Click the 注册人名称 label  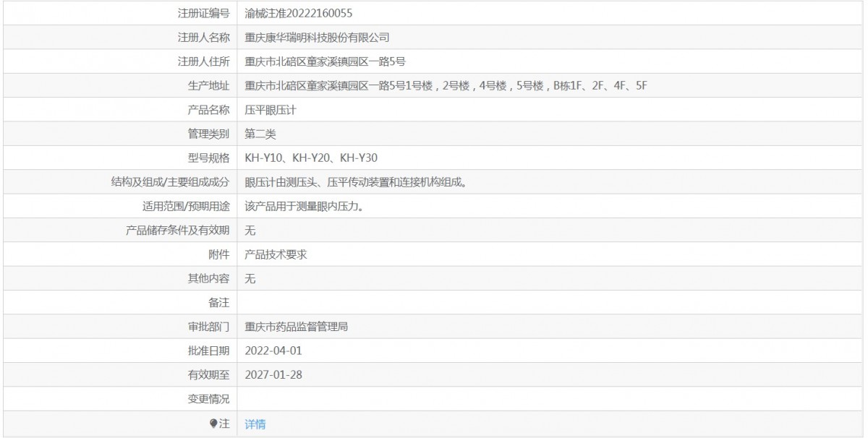point(203,38)
